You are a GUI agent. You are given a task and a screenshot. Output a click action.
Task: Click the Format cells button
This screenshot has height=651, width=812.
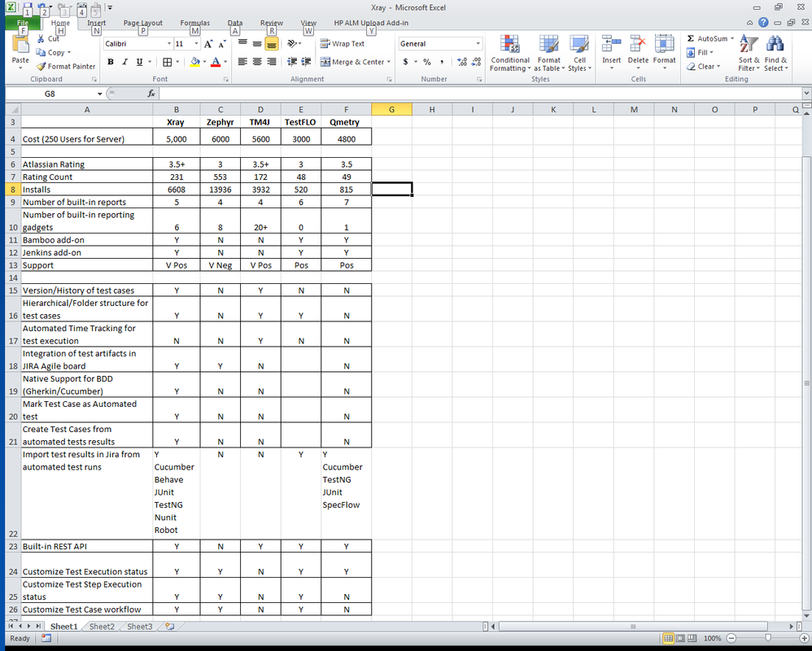tap(665, 54)
